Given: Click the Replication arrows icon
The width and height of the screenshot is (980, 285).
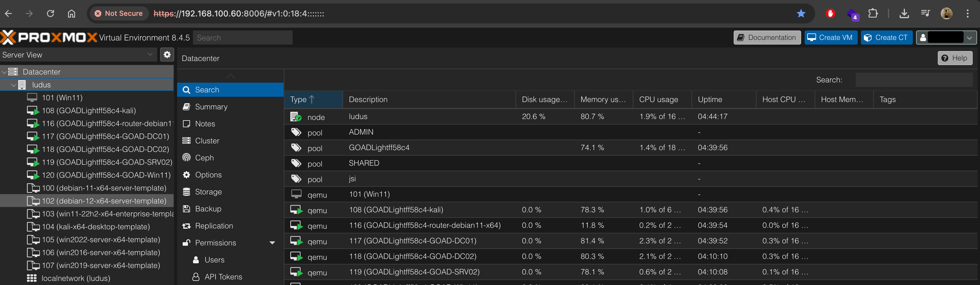Looking at the screenshot, I should pyautogui.click(x=186, y=226).
